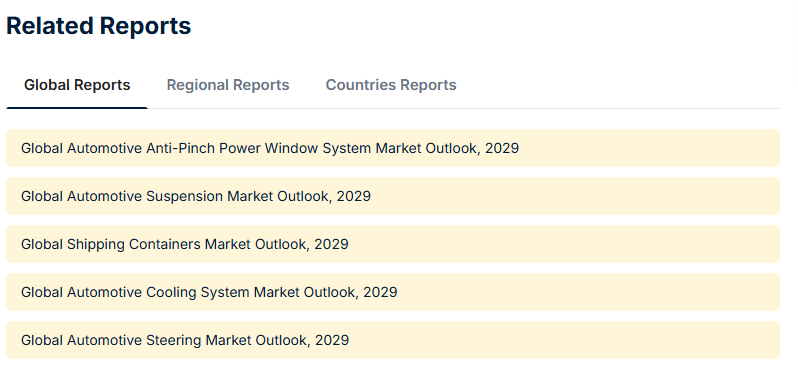Viewport: 798px width, 373px height.
Task: Click the Related Reports heading
Action: coord(98,26)
